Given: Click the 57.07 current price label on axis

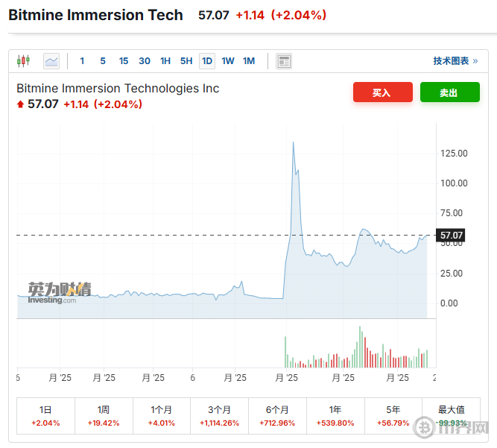Looking at the screenshot, I should (452, 236).
